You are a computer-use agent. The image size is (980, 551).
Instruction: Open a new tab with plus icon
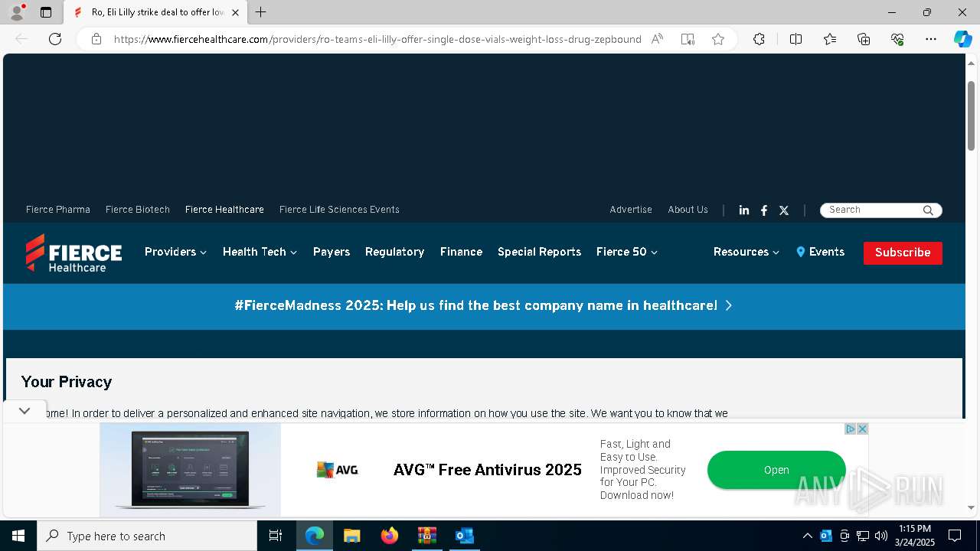click(x=261, y=12)
